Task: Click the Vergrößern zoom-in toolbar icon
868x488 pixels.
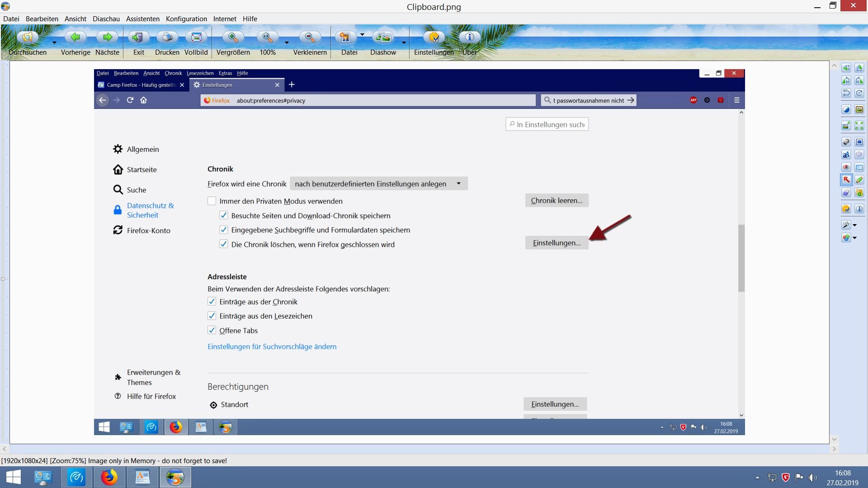Action: coord(233,38)
